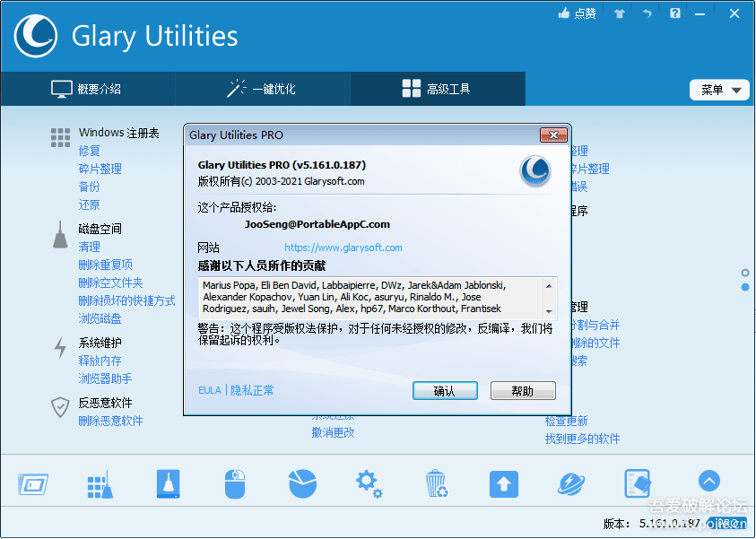Click the gears icon in bottom dock
The height and width of the screenshot is (539, 756).
(369, 484)
